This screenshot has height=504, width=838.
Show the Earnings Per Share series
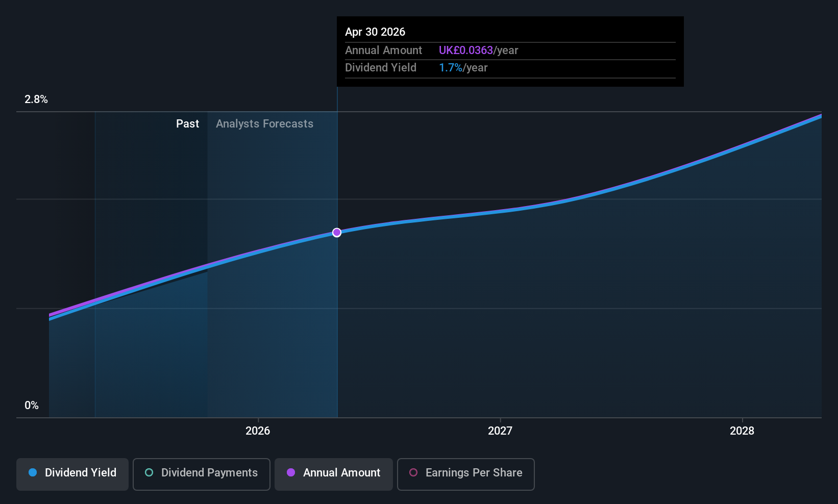465,474
